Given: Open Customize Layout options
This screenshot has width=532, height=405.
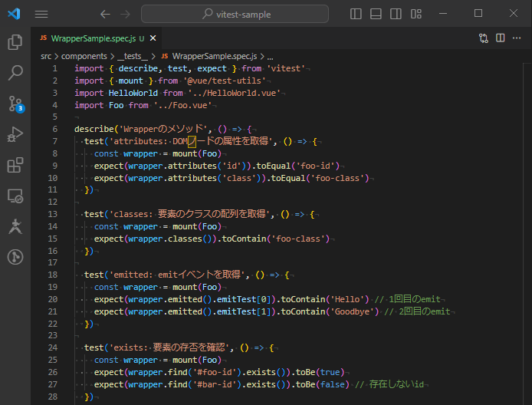Looking at the screenshot, I should click(415, 14).
